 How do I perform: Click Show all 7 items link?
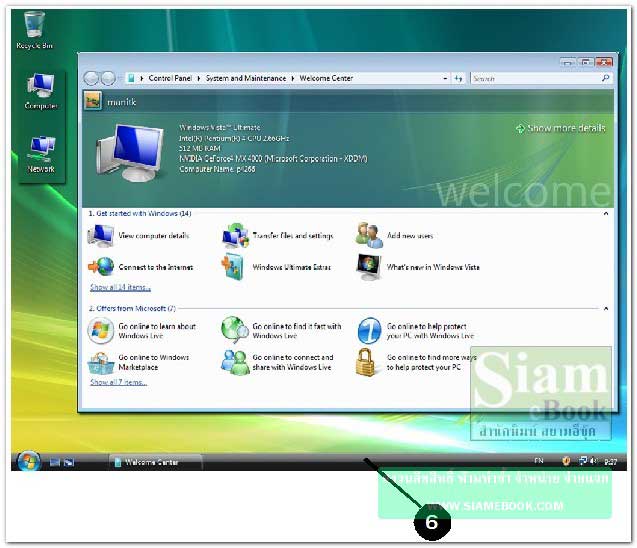click(119, 382)
